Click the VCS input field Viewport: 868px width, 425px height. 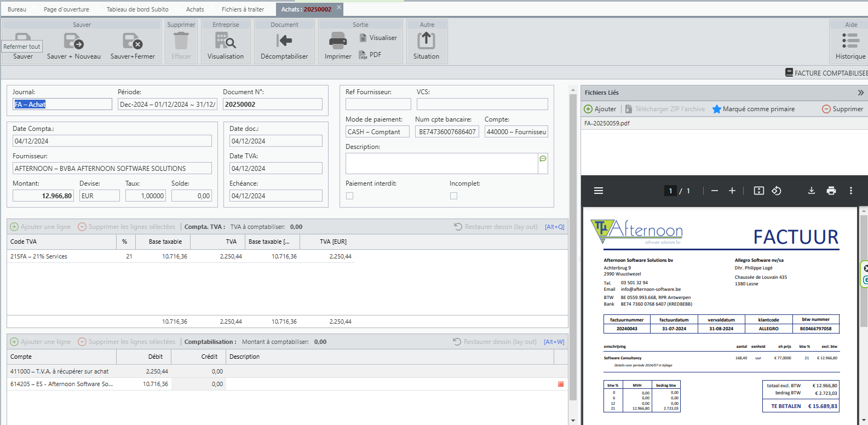(x=482, y=104)
